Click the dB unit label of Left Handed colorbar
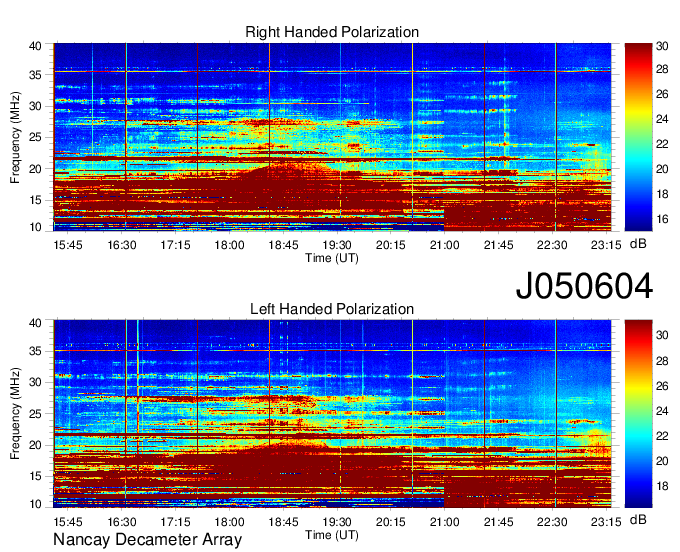 pos(638,520)
